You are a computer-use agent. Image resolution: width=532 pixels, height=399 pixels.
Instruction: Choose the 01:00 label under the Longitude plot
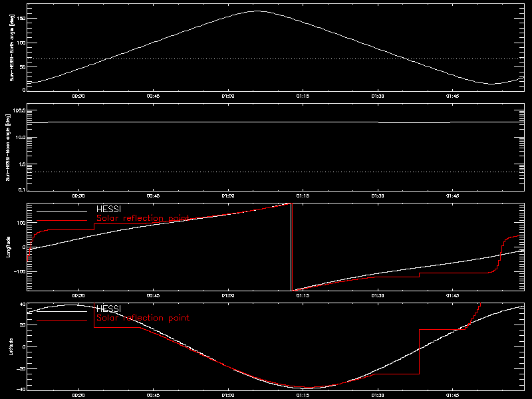click(228, 296)
